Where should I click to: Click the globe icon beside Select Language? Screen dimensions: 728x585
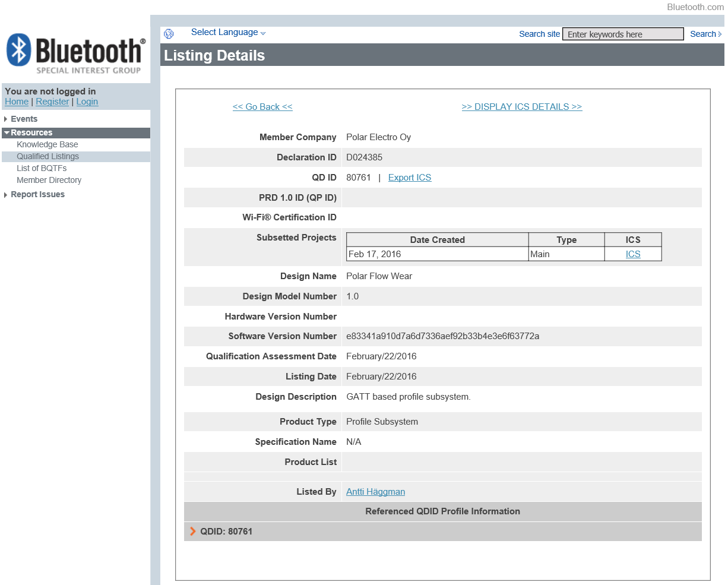pyautogui.click(x=169, y=34)
